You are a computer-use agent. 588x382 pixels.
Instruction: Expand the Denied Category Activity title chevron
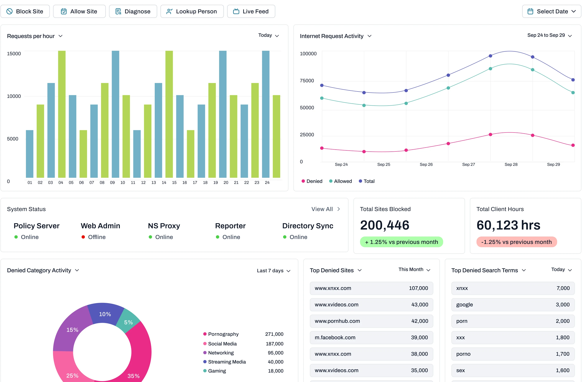[77, 270]
